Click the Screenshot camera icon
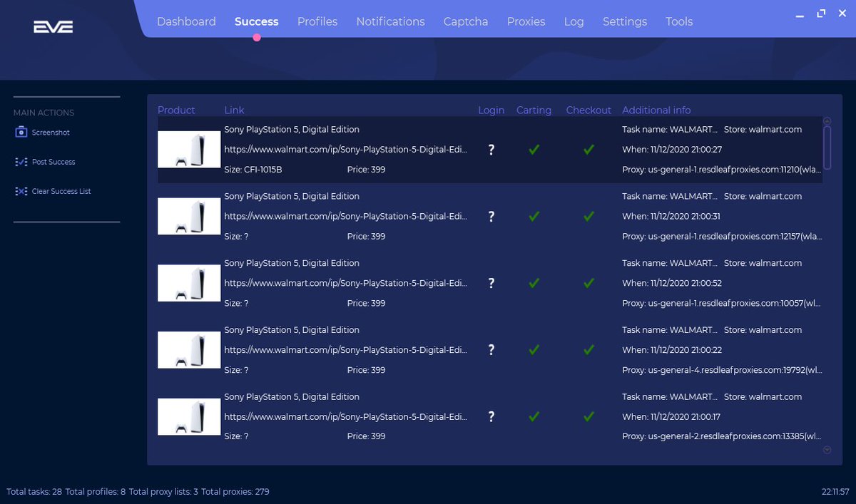 pyautogui.click(x=21, y=132)
